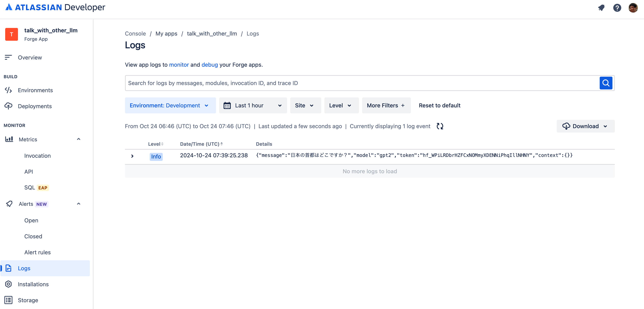This screenshot has height=309, width=644.
Task: Click the Metrics bar chart icon
Action: tap(9, 139)
